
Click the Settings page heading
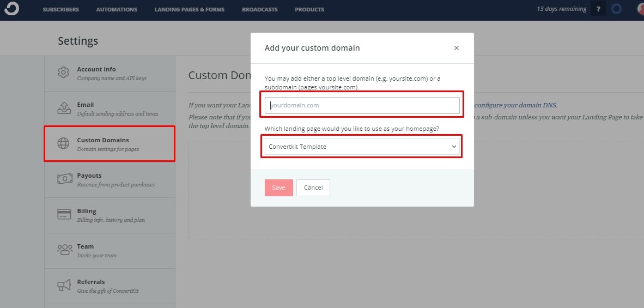[x=78, y=41]
